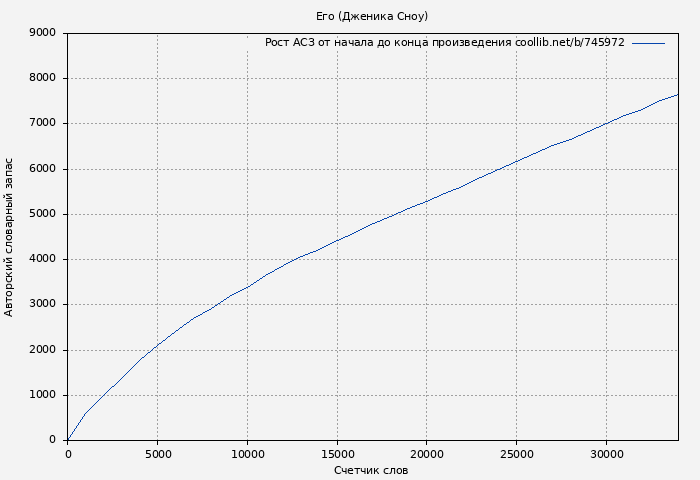Click the 8000 tick label on the Y-axis

(x=43, y=78)
